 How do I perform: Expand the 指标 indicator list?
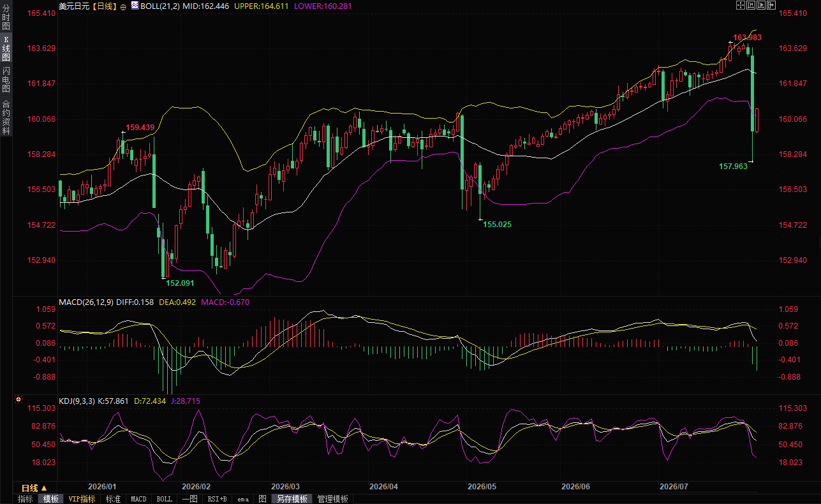26,499
